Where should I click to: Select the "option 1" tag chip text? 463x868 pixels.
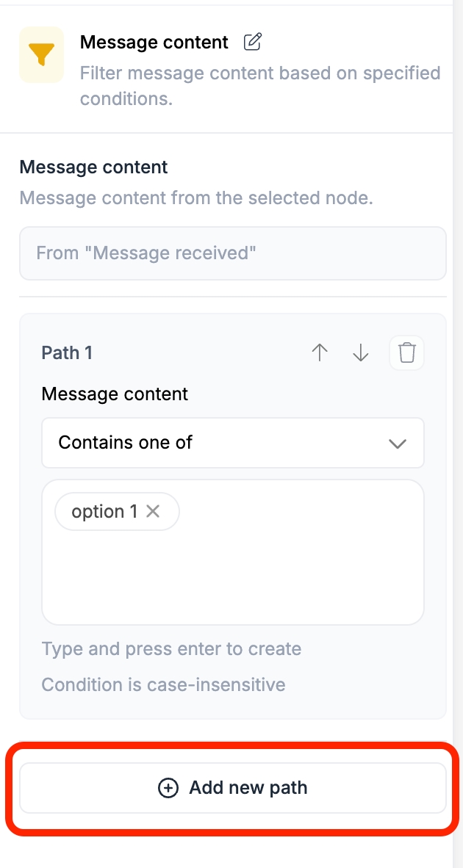(104, 511)
